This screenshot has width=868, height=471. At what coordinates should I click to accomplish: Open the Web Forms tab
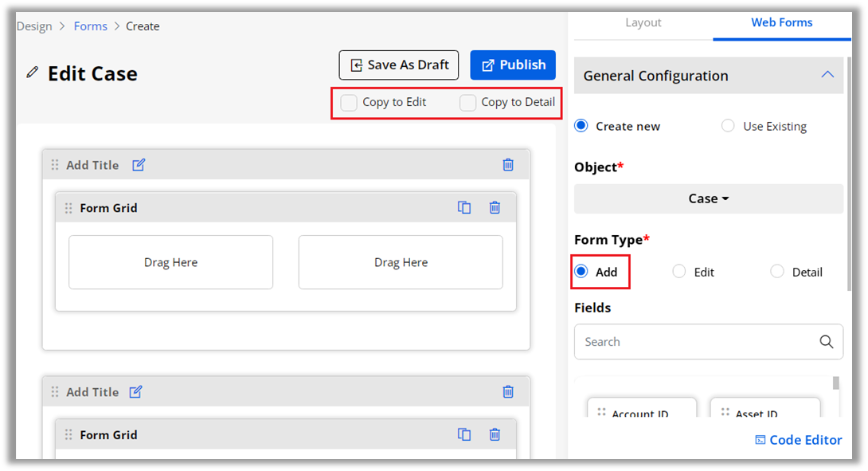[782, 23]
